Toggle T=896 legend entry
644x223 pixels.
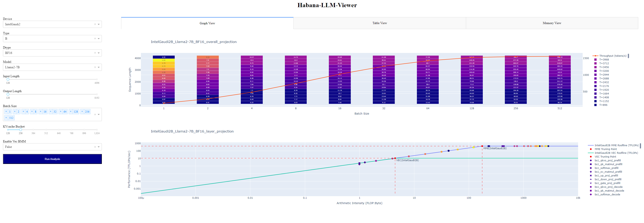pyautogui.click(x=601, y=105)
